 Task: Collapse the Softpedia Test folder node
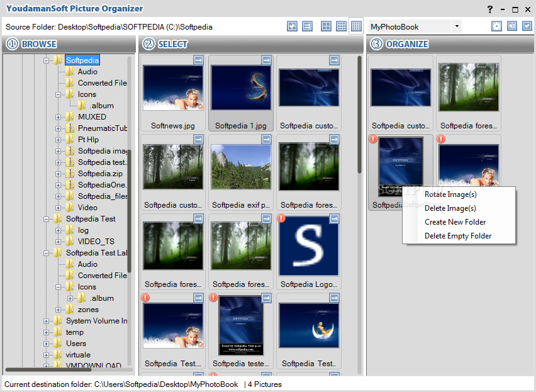tap(46, 219)
